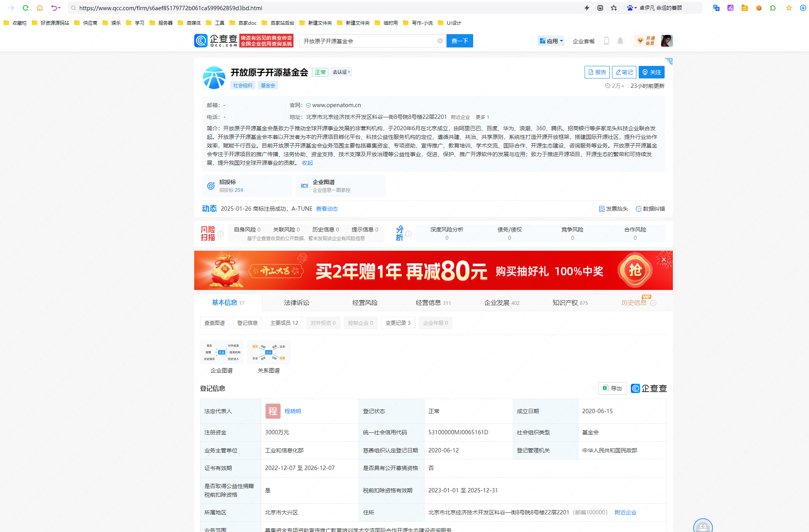Screen dimensions: 809x532
Task: Click the 基金会 tag
Action: (268, 86)
